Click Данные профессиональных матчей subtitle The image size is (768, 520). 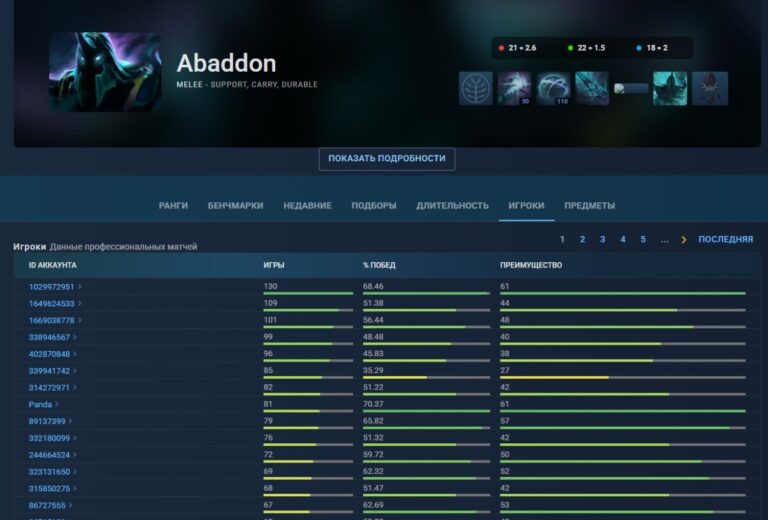[x=123, y=247]
